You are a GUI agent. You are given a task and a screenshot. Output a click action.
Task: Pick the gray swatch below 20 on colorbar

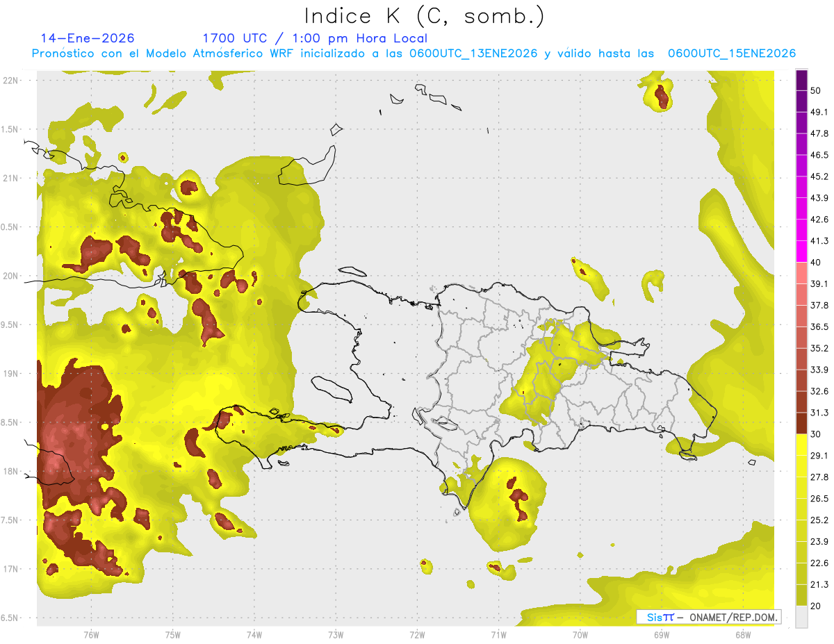801,617
